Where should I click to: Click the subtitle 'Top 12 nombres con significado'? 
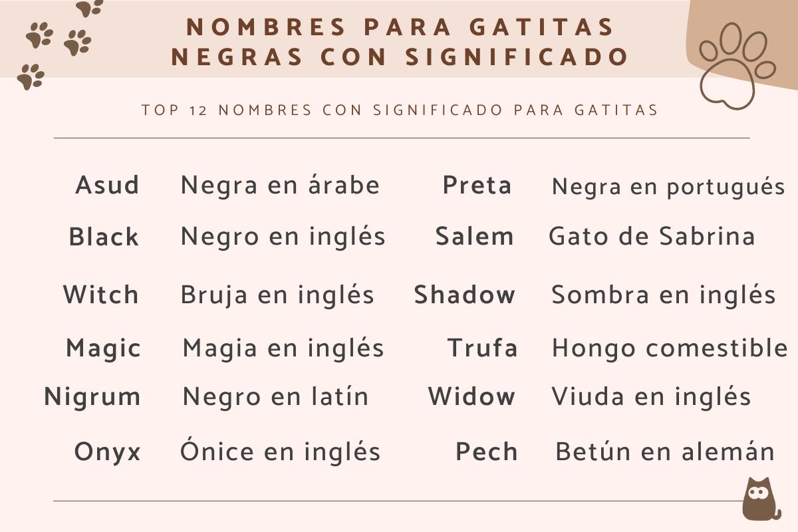[400, 110]
